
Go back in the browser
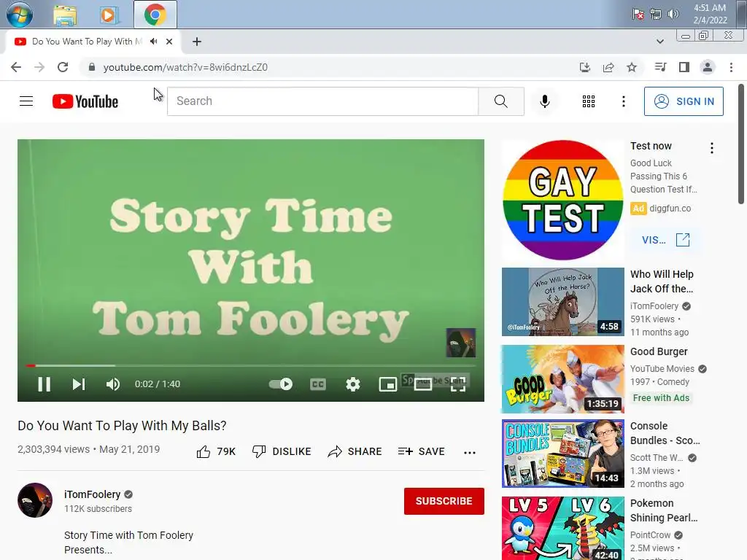(16, 67)
